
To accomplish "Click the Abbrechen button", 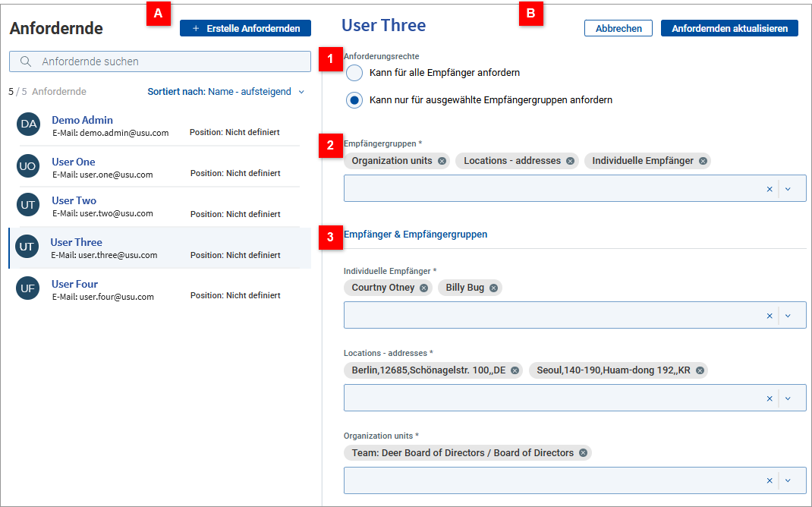I will tap(618, 29).
